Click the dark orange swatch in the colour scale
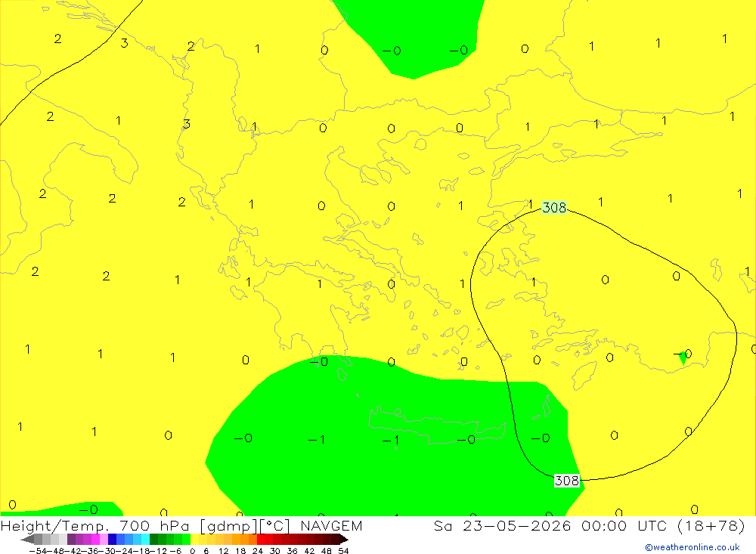The image size is (756, 554). (253, 539)
